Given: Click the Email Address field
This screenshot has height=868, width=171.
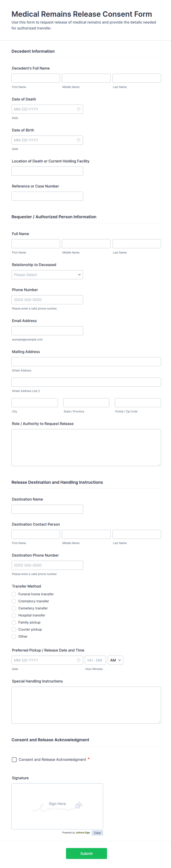Looking at the screenshot, I should point(47,330).
